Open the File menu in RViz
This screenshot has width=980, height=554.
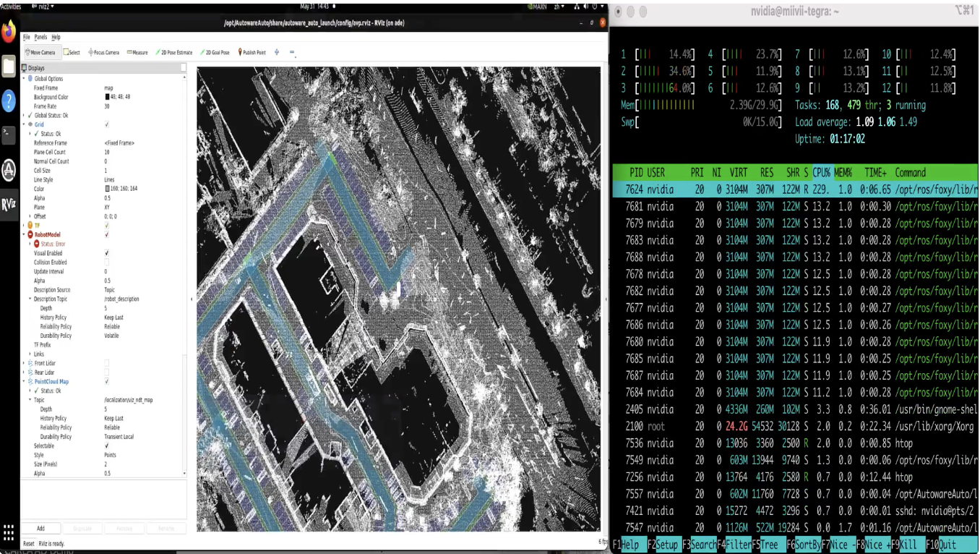click(27, 37)
